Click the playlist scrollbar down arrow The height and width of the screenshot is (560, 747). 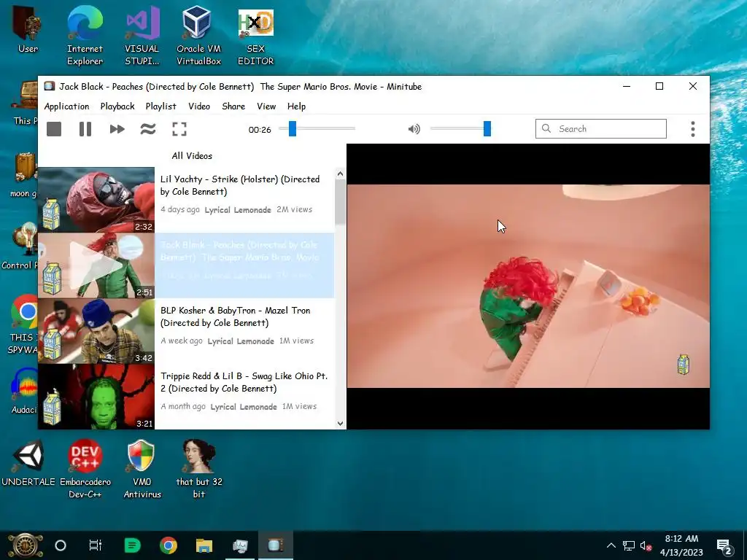tap(340, 424)
